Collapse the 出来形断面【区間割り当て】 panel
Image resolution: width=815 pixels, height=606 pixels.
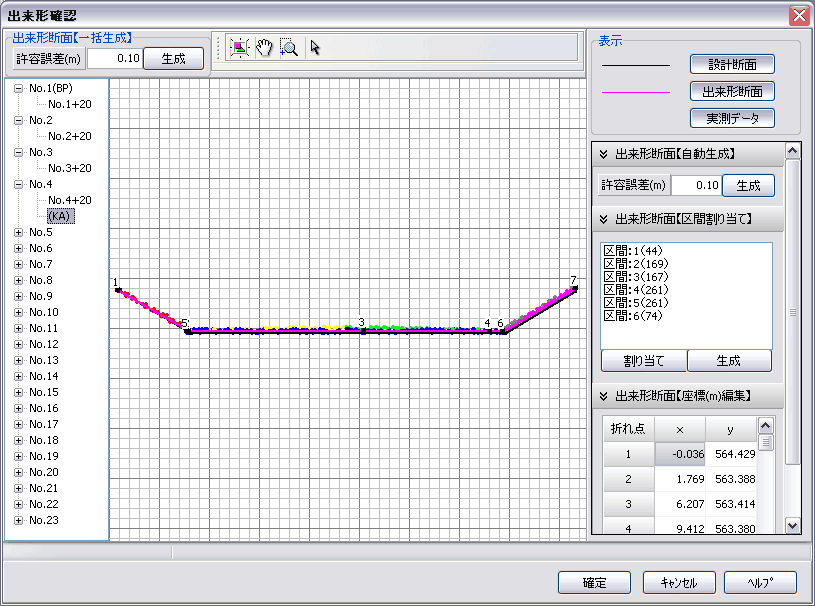pyautogui.click(x=603, y=219)
